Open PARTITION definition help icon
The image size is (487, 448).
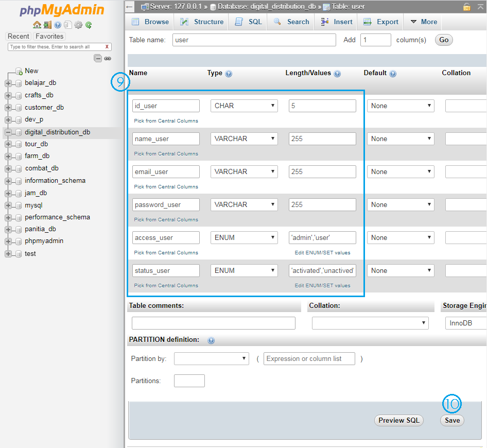tap(211, 340)
